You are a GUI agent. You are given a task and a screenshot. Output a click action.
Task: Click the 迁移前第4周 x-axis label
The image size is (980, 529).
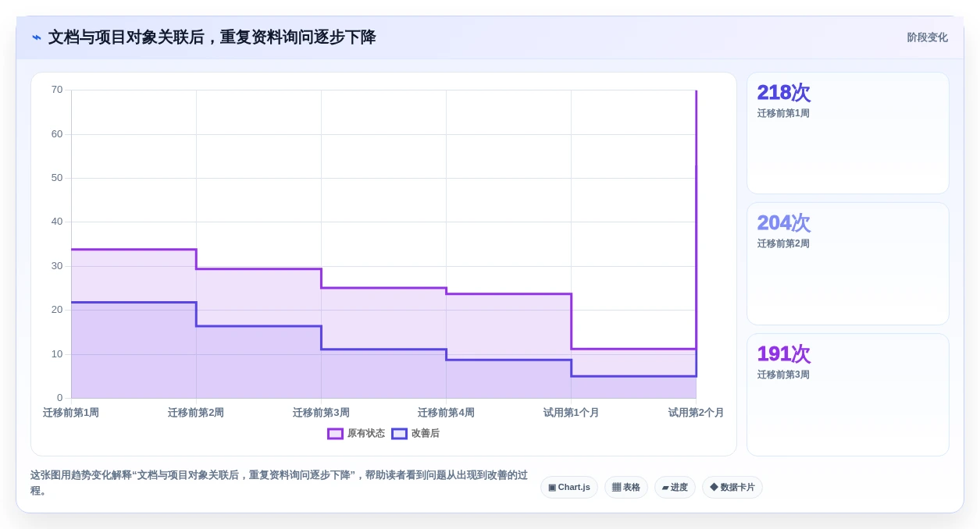[446, 413]
